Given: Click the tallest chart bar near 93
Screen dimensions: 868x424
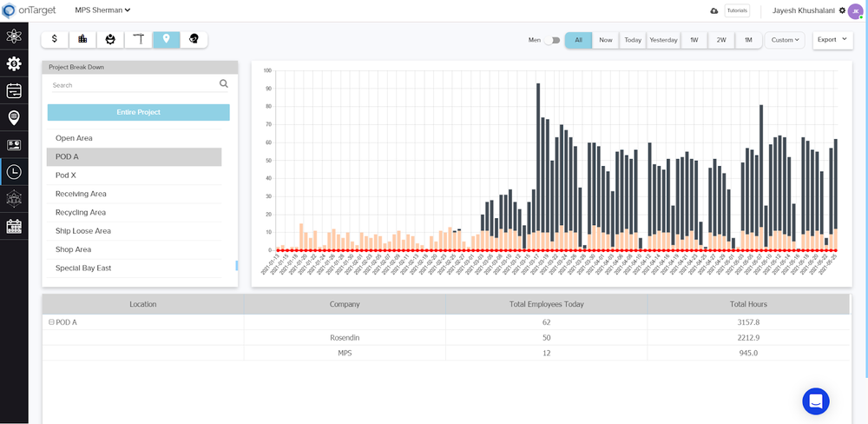Looking at the screenshot, I should click(x=538, y=166).
